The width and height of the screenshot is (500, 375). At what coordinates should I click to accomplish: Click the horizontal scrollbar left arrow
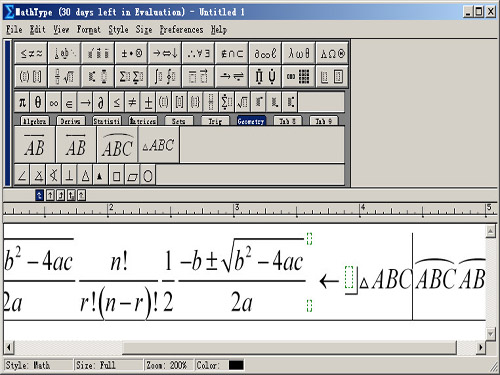9,347
